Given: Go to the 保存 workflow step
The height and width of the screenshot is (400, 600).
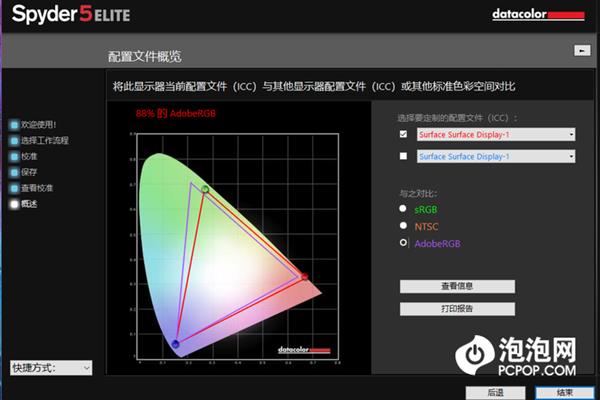Looking at the screenshot, I should 29,172.
